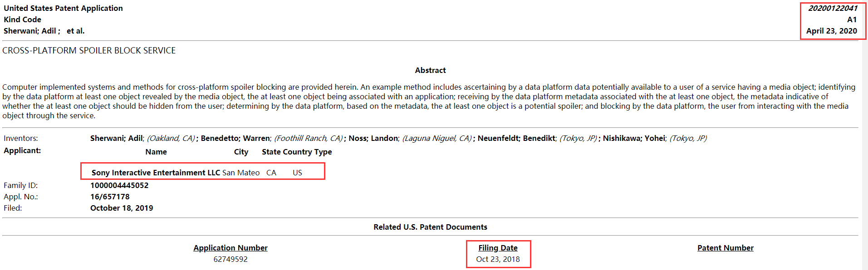Click the Cross-Platform Spoiler Block Service title
Screen dimensions: 868x270
pos(89,50)
